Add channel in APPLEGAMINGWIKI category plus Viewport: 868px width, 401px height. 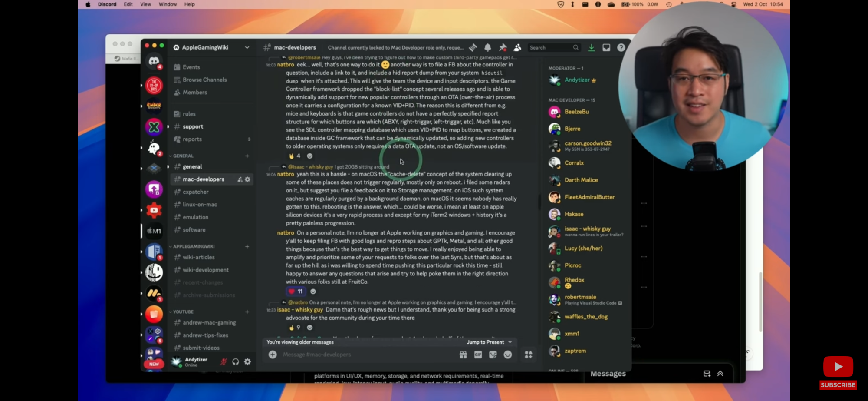click(x=247, y=246)
